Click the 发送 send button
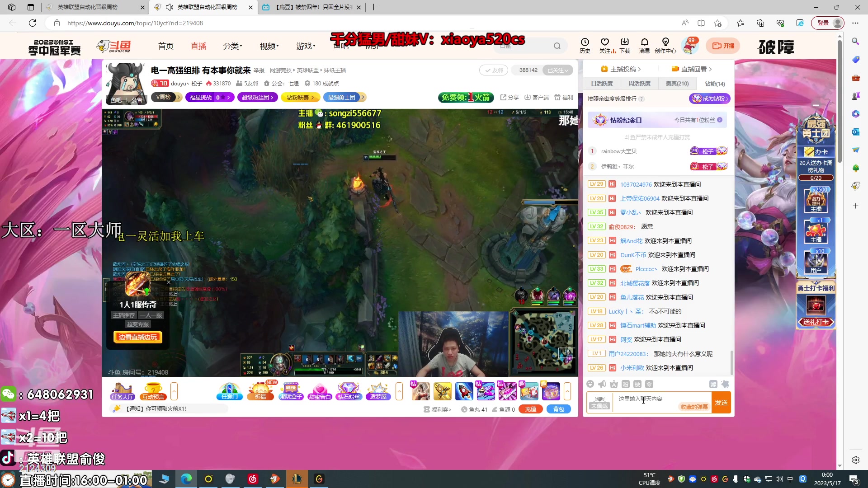The height and width of the screenshot is (488, 868). 721,402
